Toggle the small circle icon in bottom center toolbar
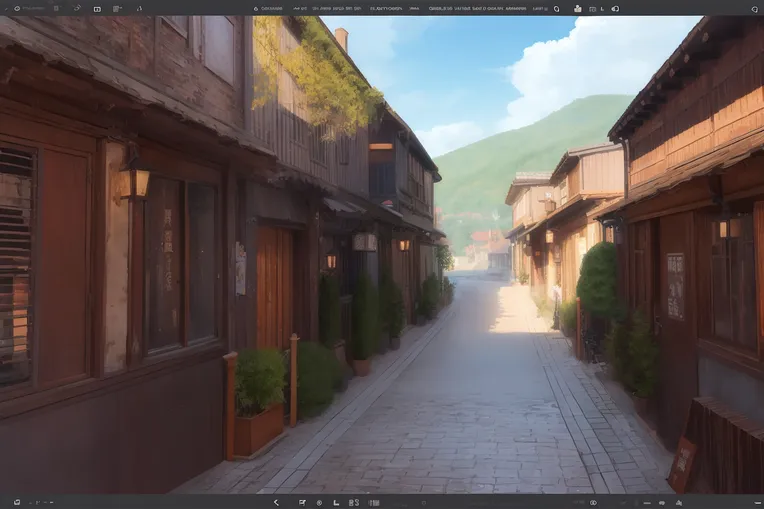Image resolution: width=764 pixels, height=509 pixels. pos(319,502)
